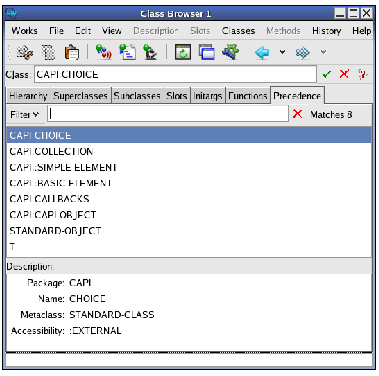The width and height of the screenshot is (379, 376).
Task: Clear the filter with the red X
Action: [297, 114]
